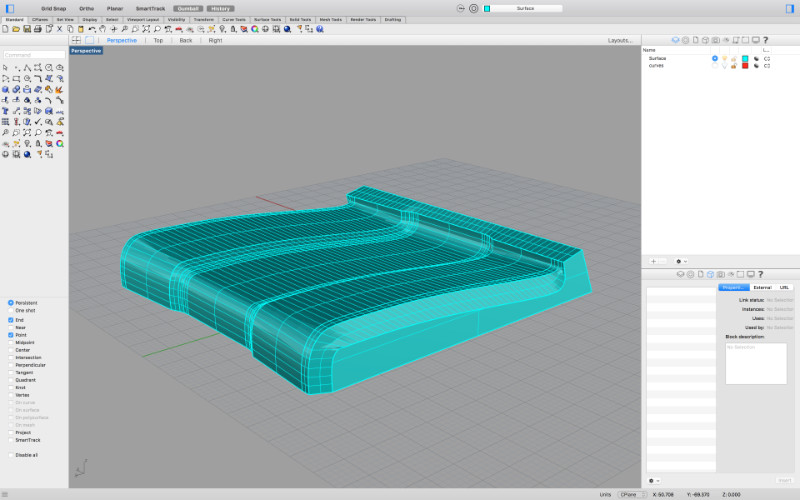The image size is (800, 500).
Task: Check the Disable all checkbox
Action: point(11,455)
